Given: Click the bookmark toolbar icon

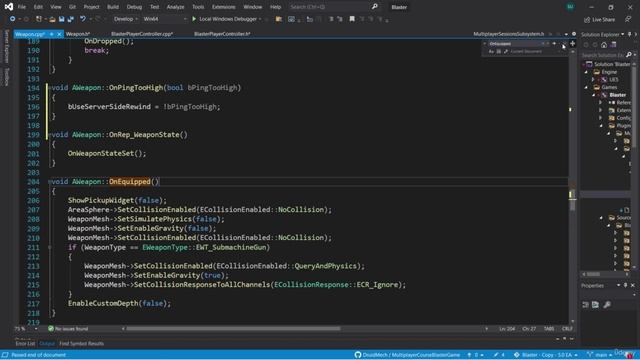Looking at the screenshot, I should (x=352, y=19).
